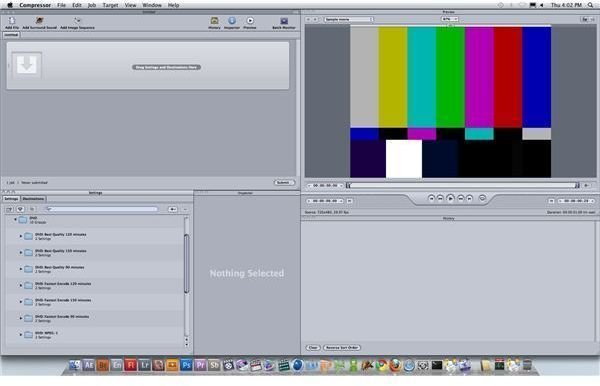The image size is (600, 386).
Task: Switch to the Destinations tab
Action: 33,199
